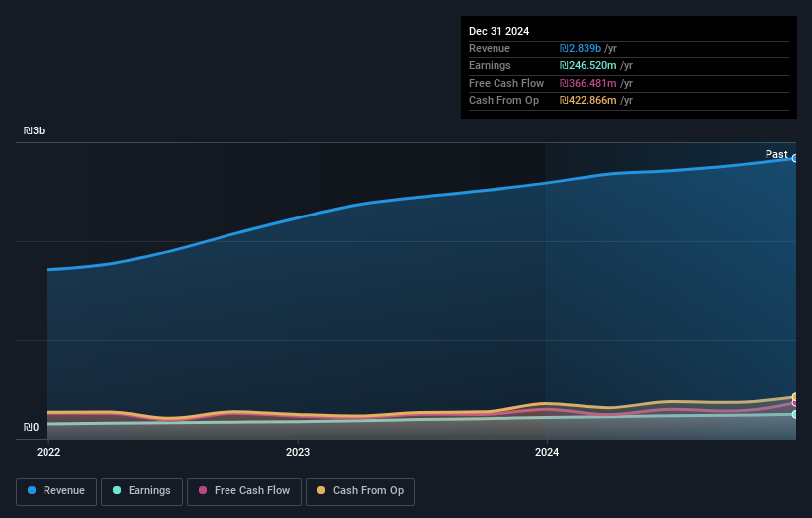
Task: Click the ₪2.839b revenue value
Action: point(580,48)
